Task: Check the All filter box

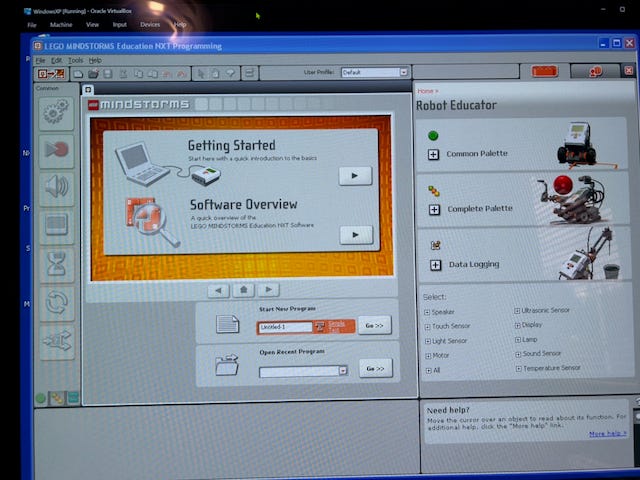Action: pos(429,371)
